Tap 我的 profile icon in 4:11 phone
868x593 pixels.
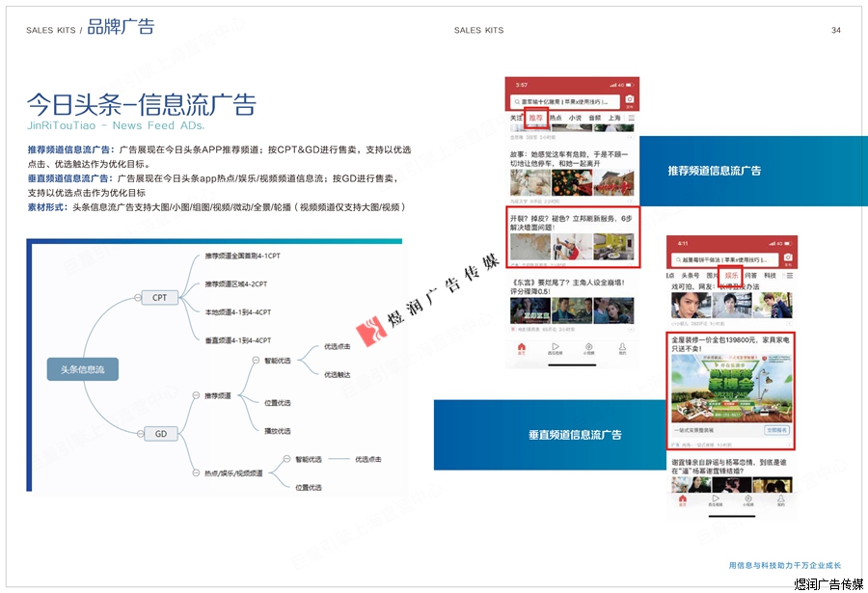pos(780,500)
